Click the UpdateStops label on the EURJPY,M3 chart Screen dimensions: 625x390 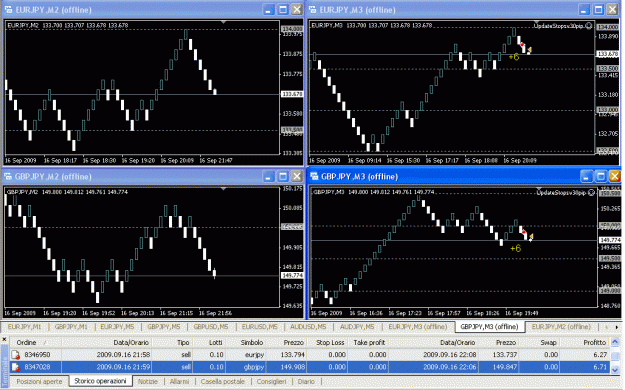559,26
